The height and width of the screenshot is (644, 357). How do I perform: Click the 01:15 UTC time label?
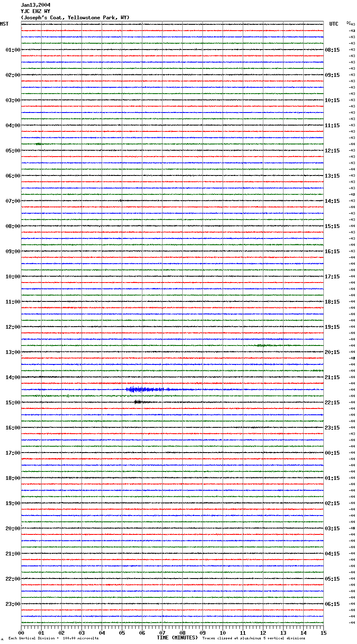coord(332,478)
